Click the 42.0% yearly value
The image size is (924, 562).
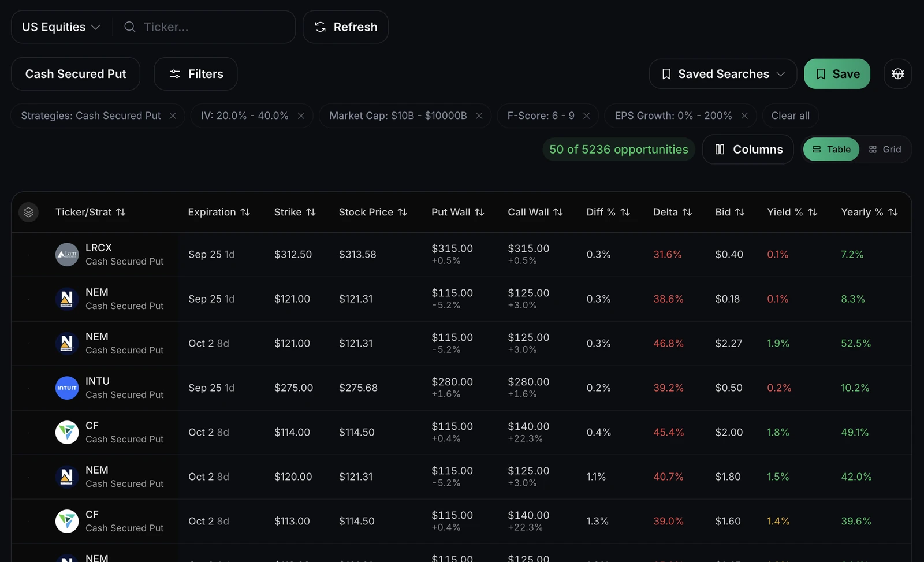click(856, 477)
